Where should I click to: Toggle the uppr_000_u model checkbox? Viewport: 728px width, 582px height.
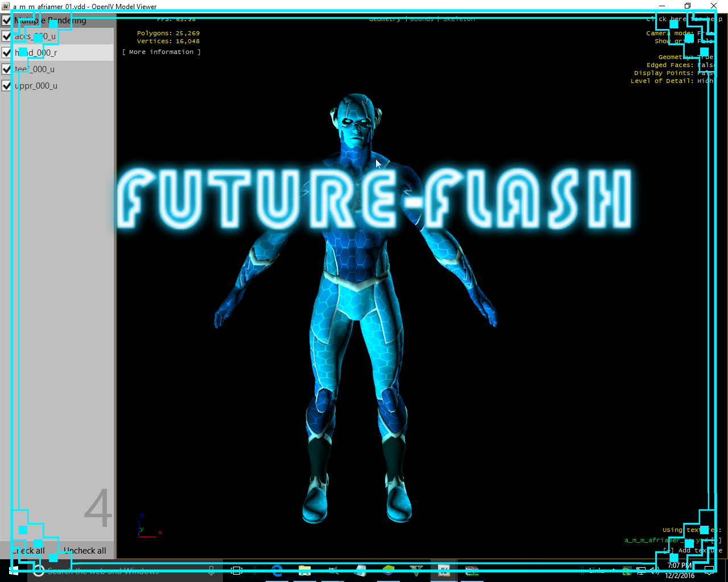pos(7,86)
